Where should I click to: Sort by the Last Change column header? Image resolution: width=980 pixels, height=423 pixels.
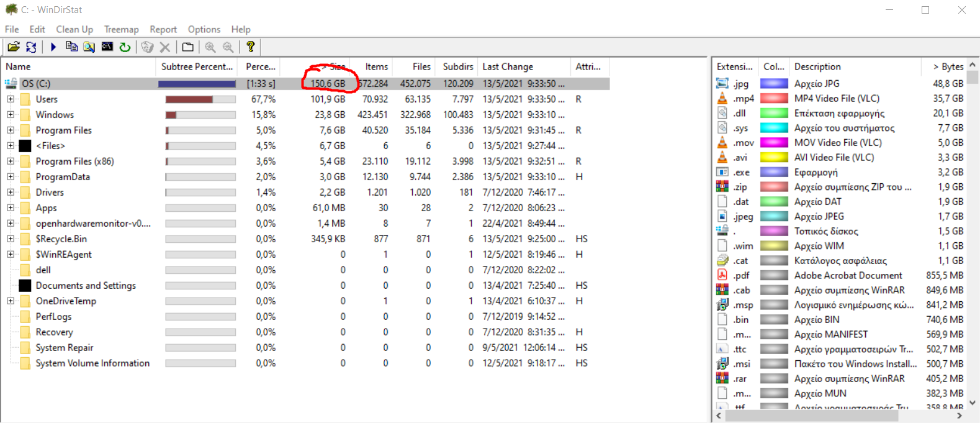524,66
